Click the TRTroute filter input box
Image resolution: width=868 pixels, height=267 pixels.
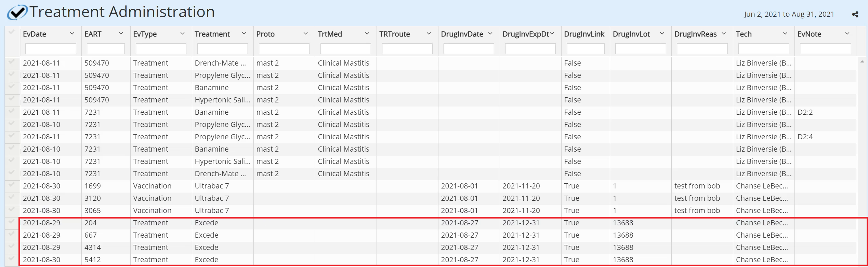pos(407,49)
